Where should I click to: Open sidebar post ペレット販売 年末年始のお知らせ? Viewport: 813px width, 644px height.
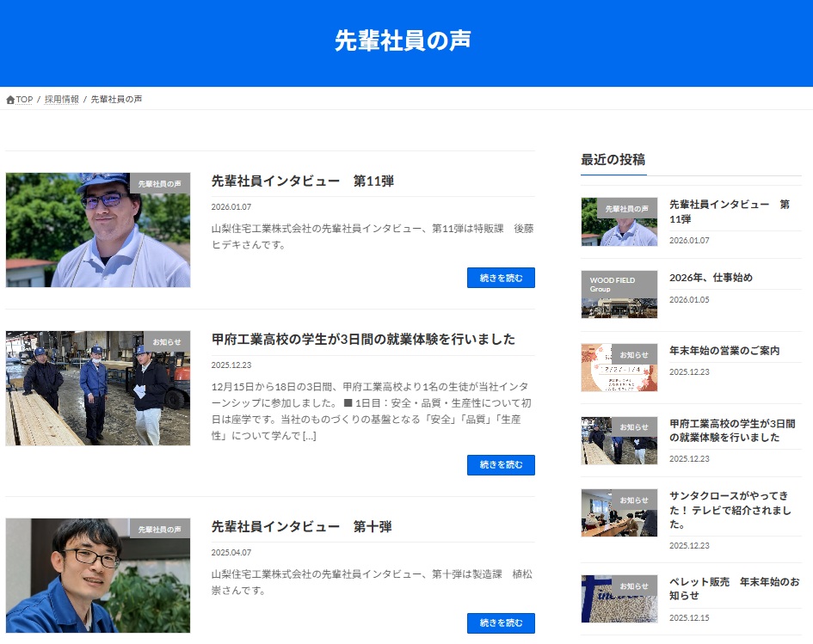pyautogui.click(x=733, y=589)
